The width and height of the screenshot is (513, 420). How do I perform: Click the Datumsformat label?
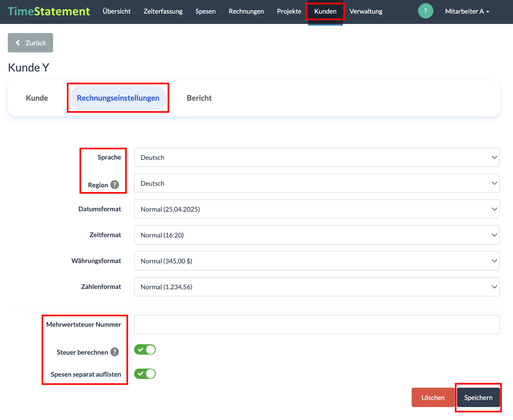(x=100, y=209)
